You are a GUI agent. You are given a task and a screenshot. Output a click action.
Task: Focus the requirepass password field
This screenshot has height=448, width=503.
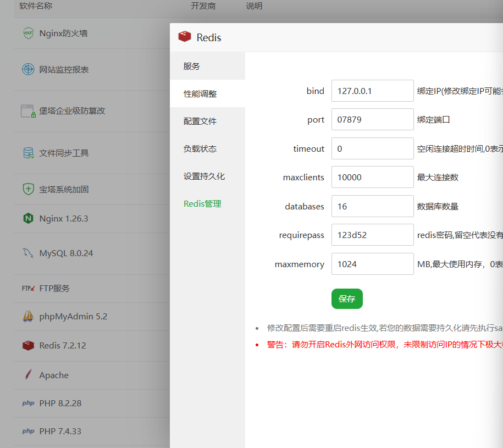click(x=372, y=235)
